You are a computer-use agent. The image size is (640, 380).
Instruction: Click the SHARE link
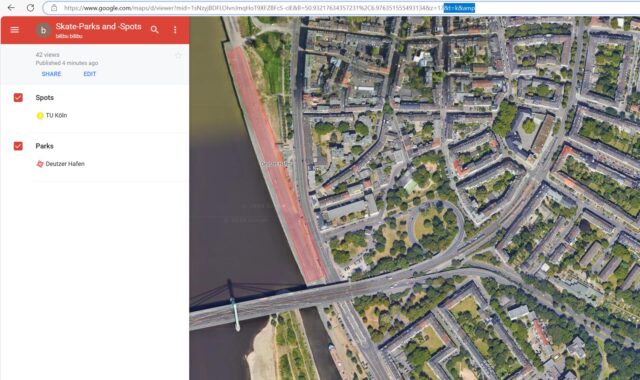coord(51,74)
